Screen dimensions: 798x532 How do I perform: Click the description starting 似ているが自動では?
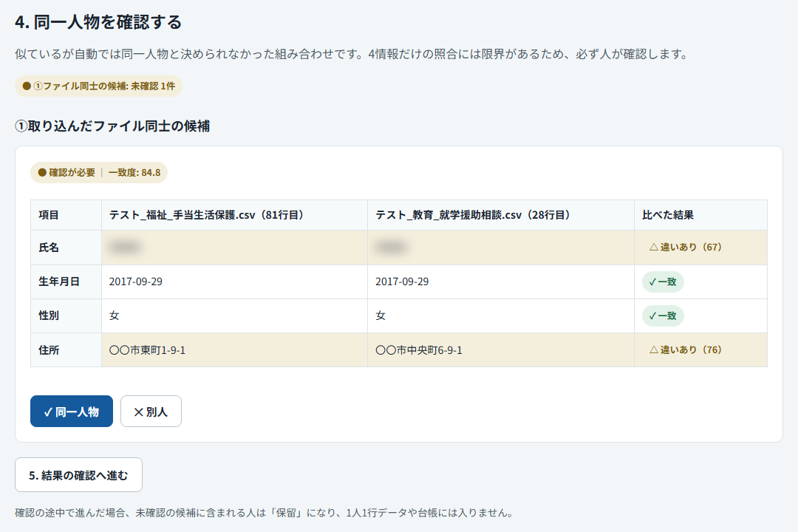pyautogui.click(x=352, y=54)
